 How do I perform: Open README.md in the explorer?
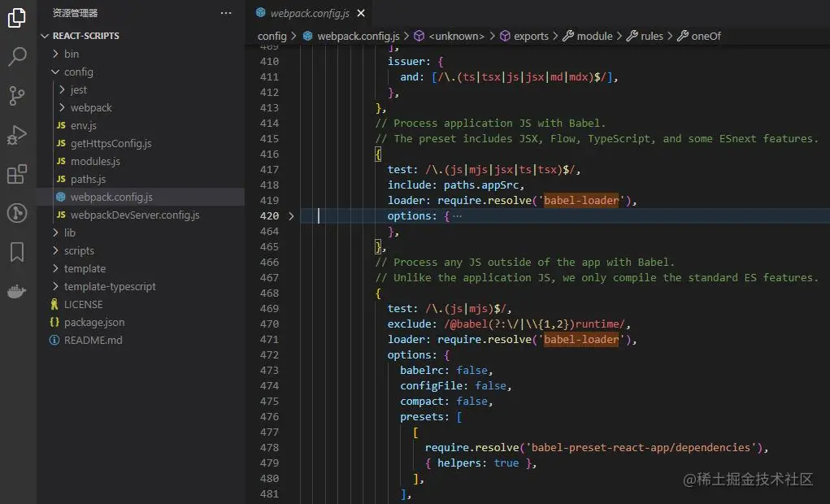[x=93, y=340]
